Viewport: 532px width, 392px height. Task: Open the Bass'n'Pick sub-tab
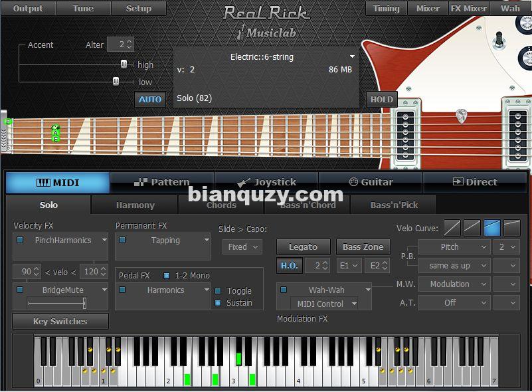394,205
